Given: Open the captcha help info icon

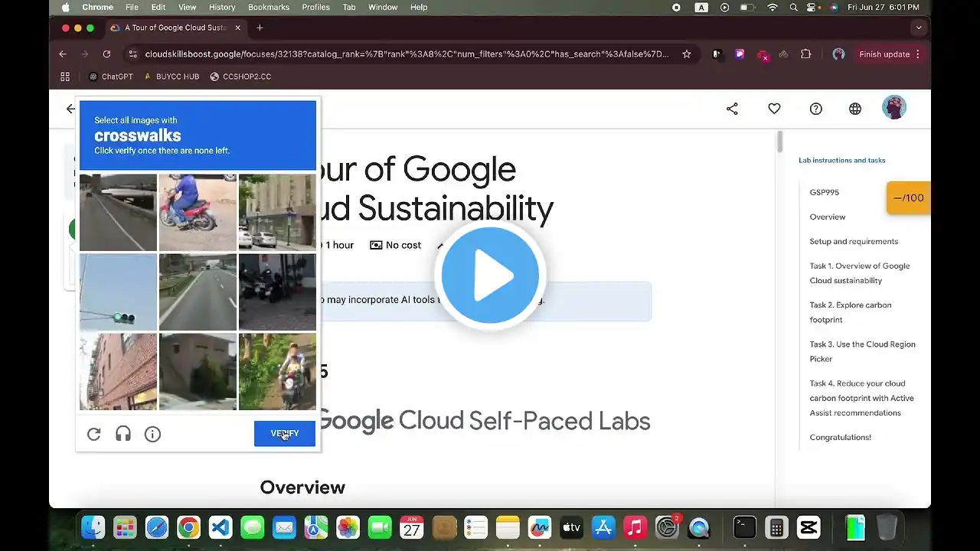Looking at the screenshot, I should [x=152, y=434].
